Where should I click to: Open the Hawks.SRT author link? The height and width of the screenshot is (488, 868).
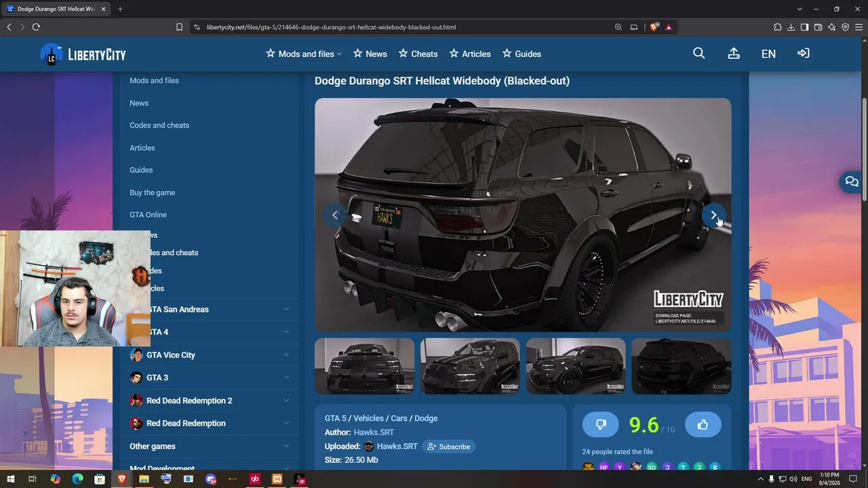click(374, 432)
